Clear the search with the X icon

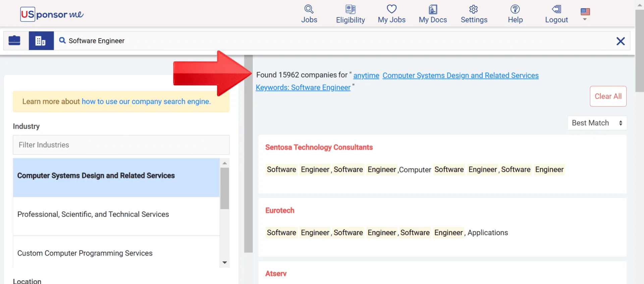(x=621, y=41)
